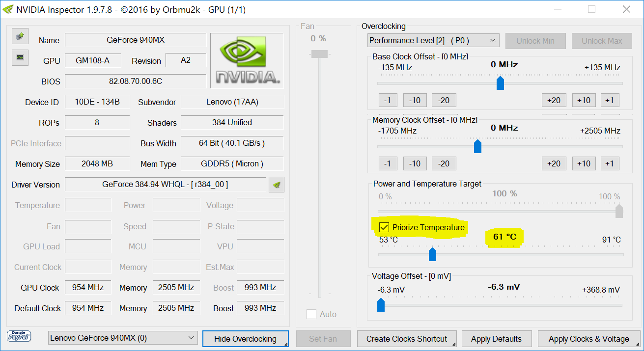Screen dimensions: 644x351
Task: Click the NVIDIA logo image
Action: (247, 60)
